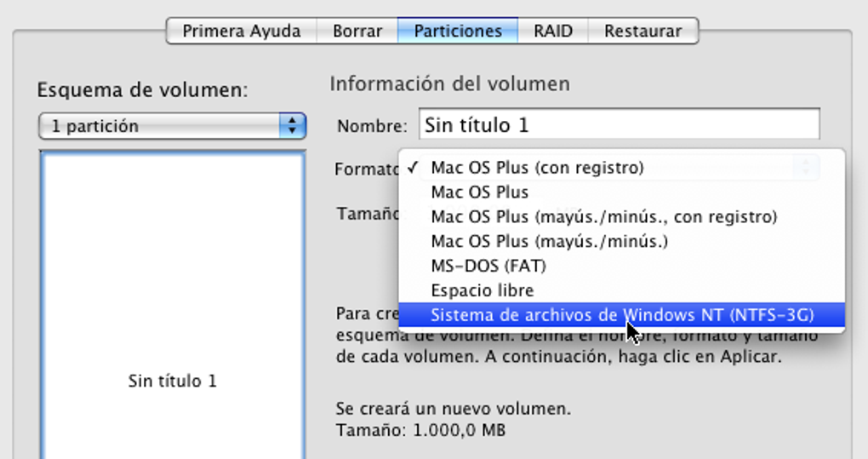Open the Esquema de volumen dropdown

coord(172,126)
